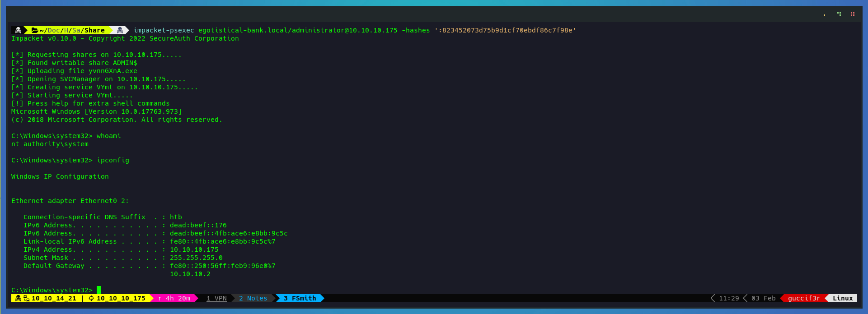This screenshot has height=314, width=868.
Task: Click the Requesting shares on 10.10.10.175 line
Action: tap(96, 55)
